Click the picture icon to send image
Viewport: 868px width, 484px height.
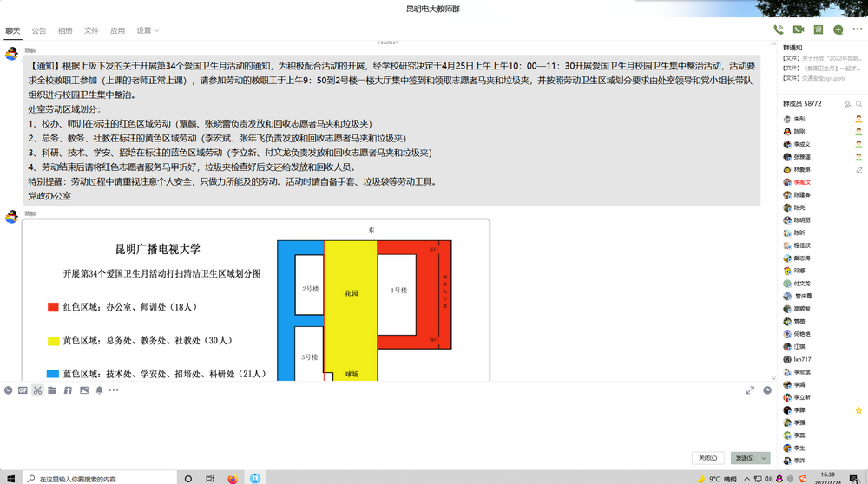click(84, 390)
